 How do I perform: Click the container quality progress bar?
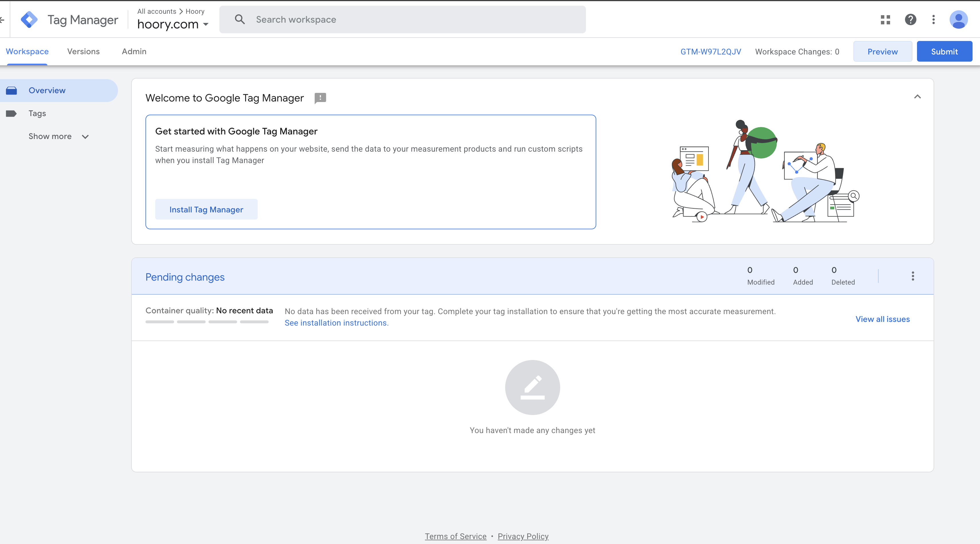click(x=207, y=322)
